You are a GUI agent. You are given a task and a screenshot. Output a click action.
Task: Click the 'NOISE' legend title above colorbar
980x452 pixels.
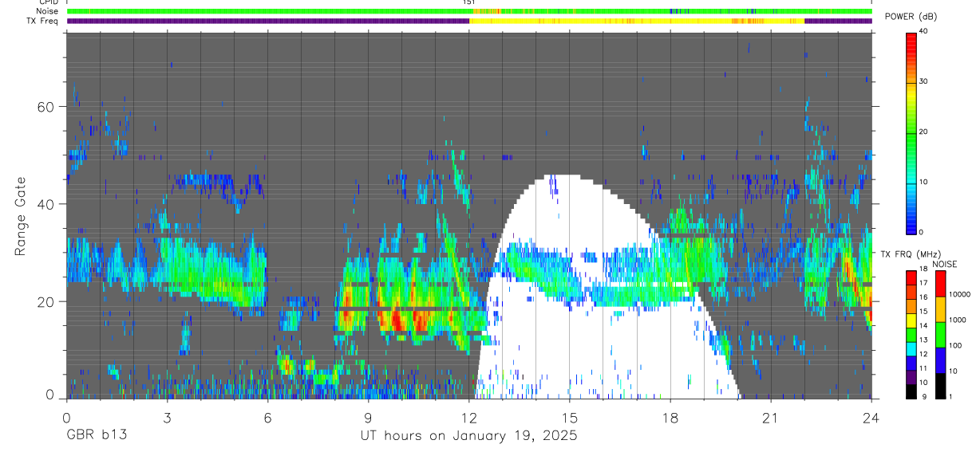point(945,264)
